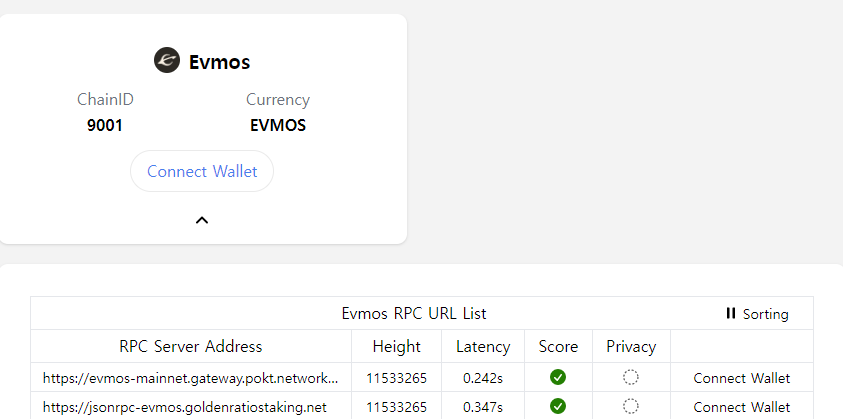Click the RPC Server Address column header
The width and height of the screenshot is (843, 419).
[191, 346]
